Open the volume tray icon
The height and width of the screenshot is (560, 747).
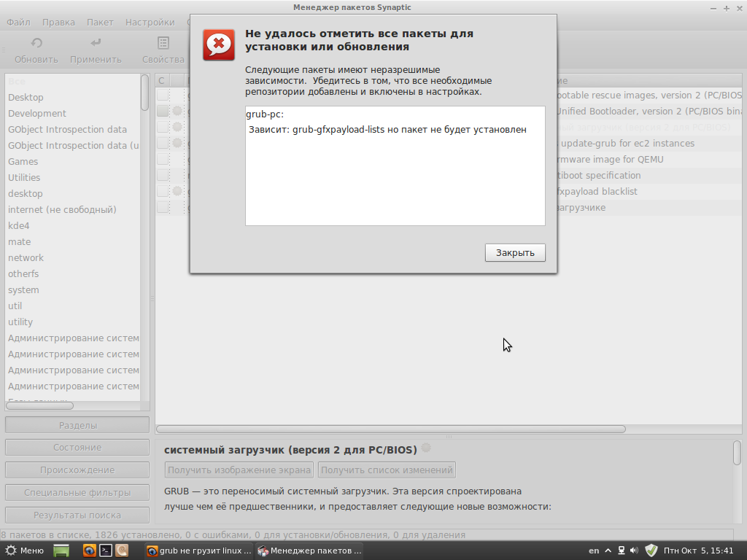click(634, 551)
